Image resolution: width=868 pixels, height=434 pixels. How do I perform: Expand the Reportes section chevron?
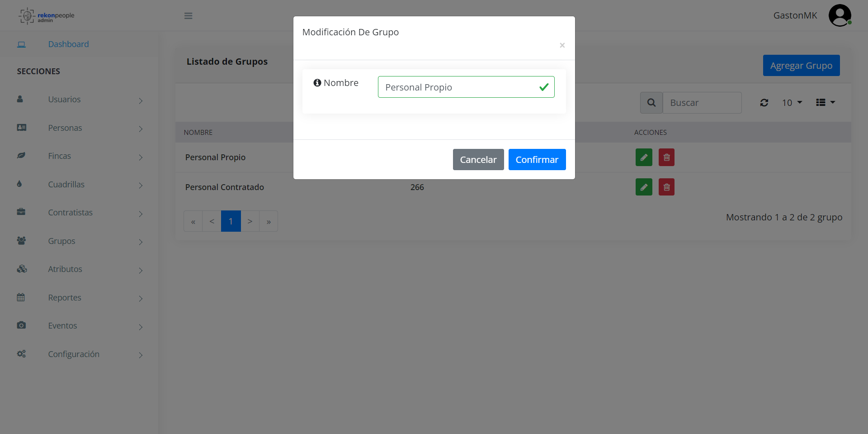(x=141, y=299)
